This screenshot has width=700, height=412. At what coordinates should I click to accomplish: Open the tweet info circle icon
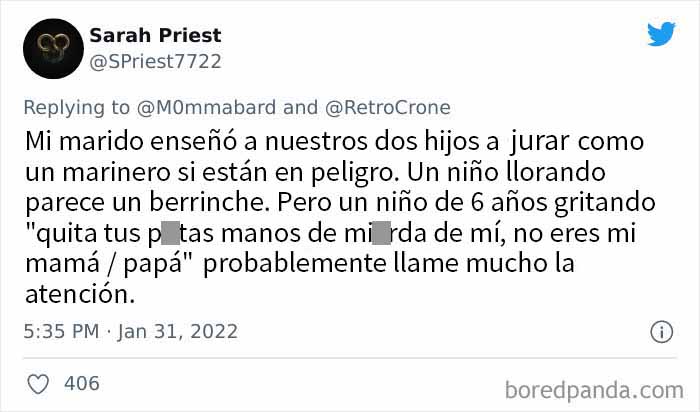[661, 331]
